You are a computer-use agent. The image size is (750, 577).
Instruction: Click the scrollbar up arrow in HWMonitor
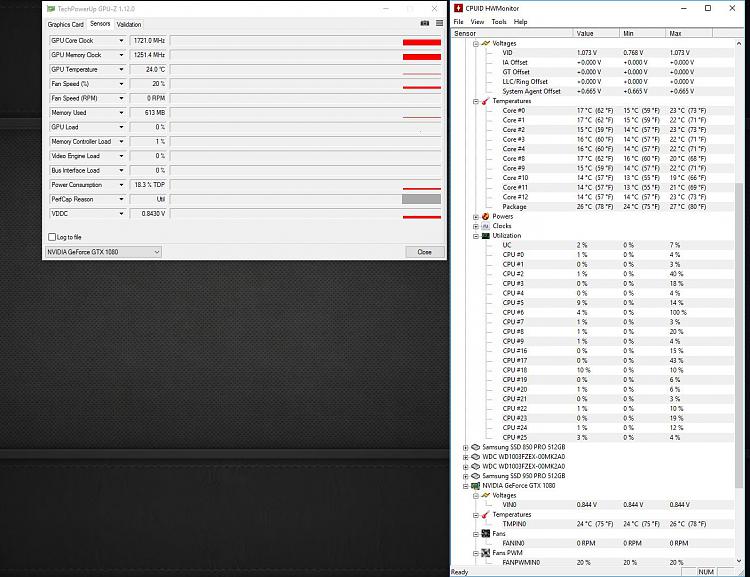(x=739, y=43)
